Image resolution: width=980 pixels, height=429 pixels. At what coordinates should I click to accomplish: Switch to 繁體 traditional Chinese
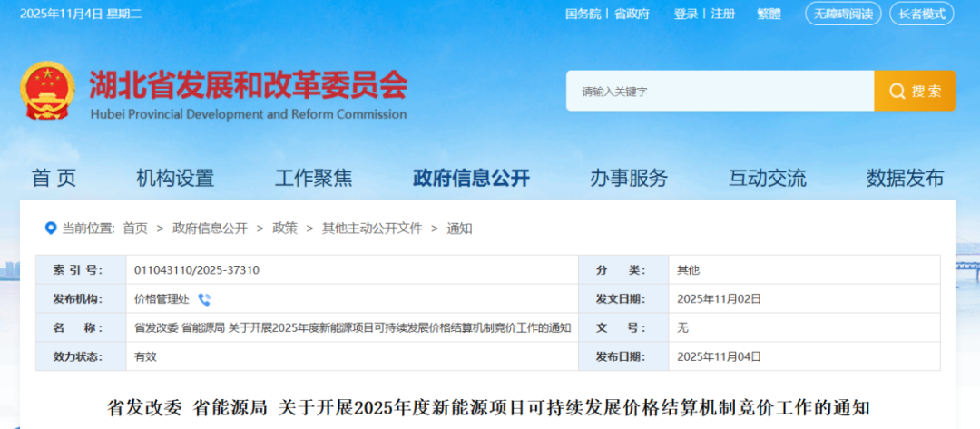coord(769,14)
